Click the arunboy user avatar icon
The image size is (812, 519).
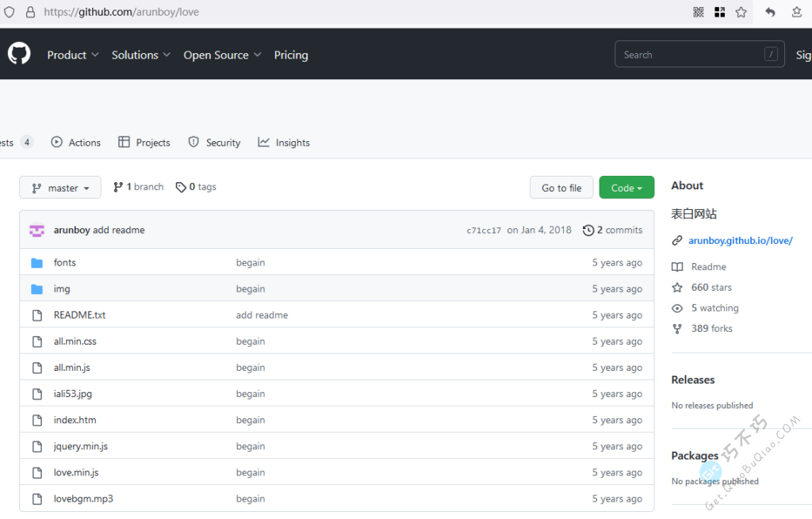(x=36, y=230)
